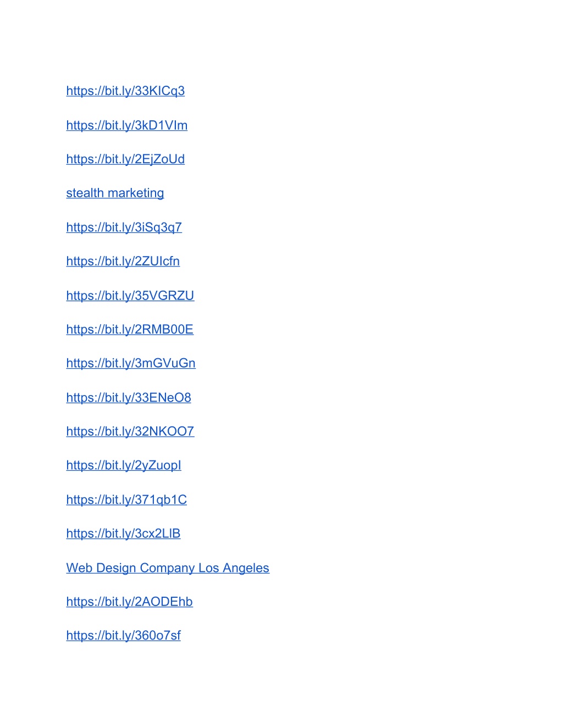The height and width of the screenshot is (728, 563).
Task: Follow the bit.ly/2RMB00E link
Action: point(130,330)
